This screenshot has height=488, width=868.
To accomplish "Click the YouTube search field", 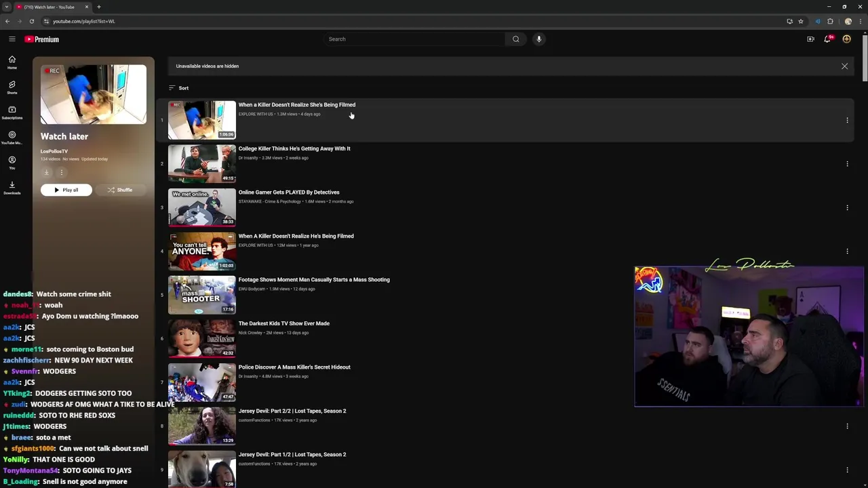I will [414, 39].
